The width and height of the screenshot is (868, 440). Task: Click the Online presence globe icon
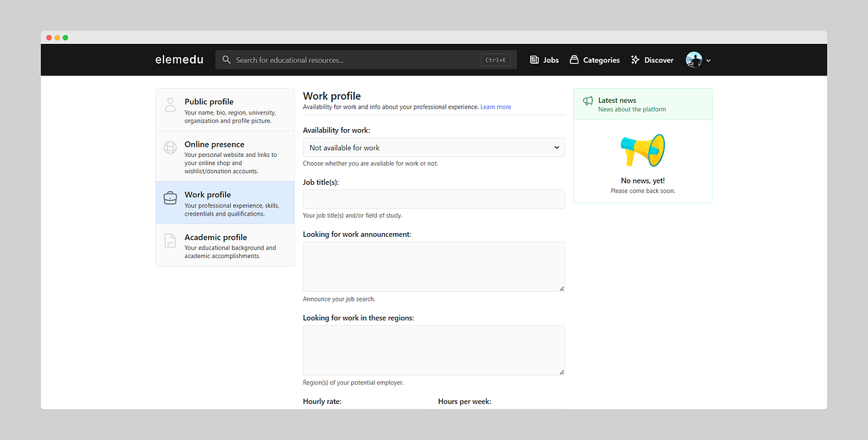pyautogui.click(x=170, y=147)
